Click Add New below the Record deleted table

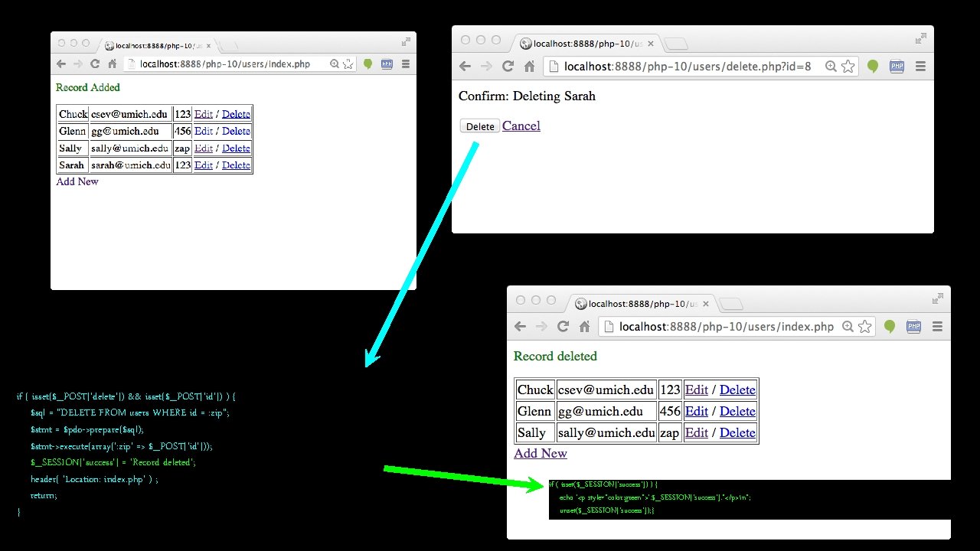540,453
